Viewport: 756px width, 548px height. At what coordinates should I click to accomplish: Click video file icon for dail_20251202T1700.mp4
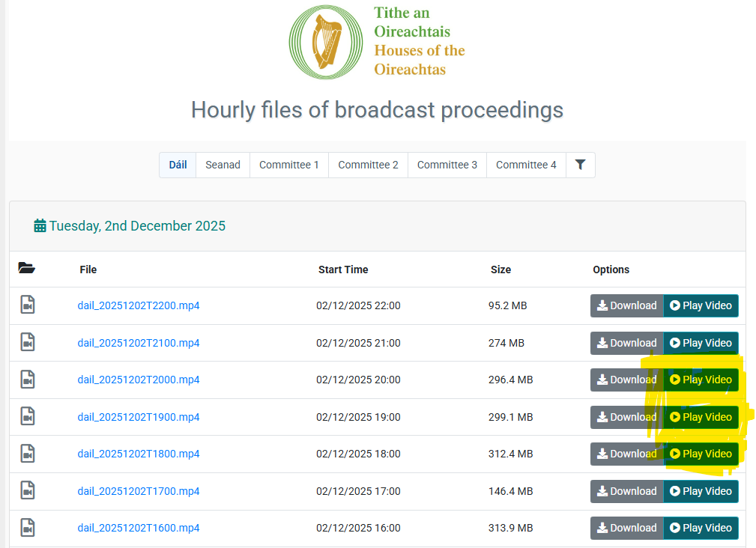[x=28, y=491]
